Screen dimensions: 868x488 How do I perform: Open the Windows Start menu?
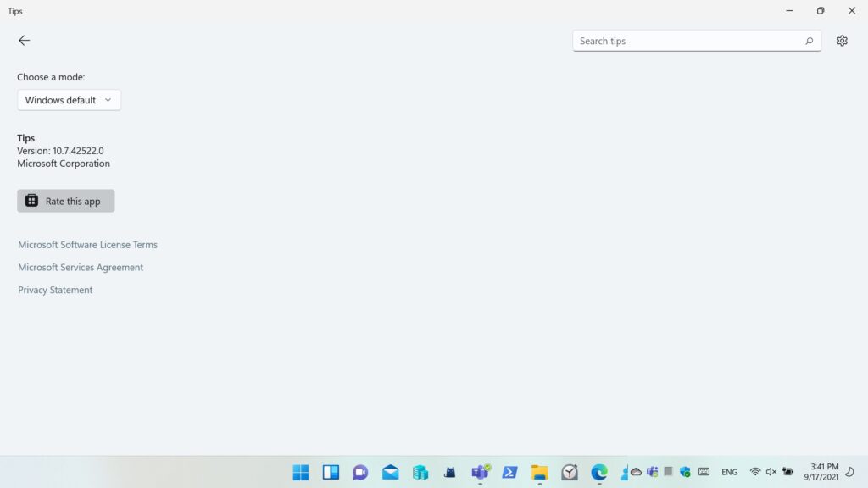[x=301, y=472]
